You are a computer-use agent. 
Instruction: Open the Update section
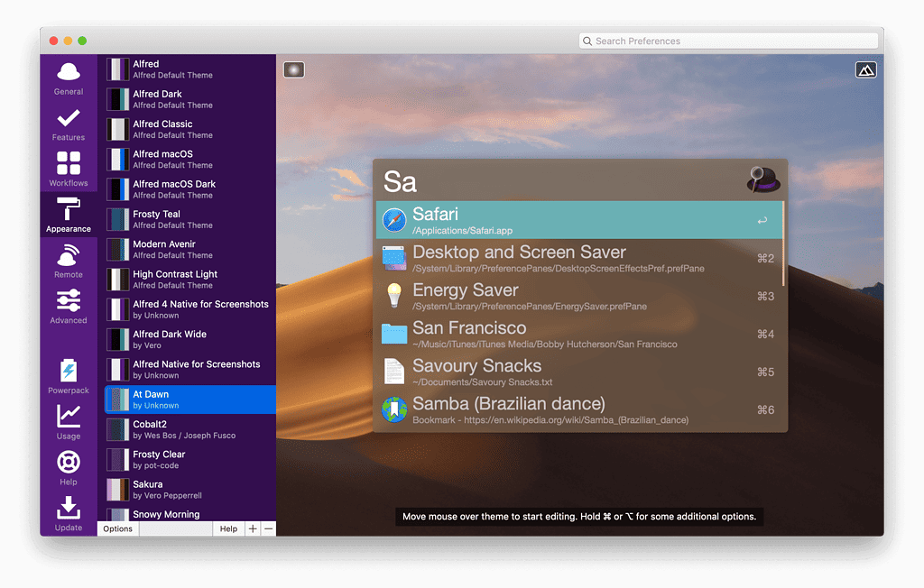[69, 514]
